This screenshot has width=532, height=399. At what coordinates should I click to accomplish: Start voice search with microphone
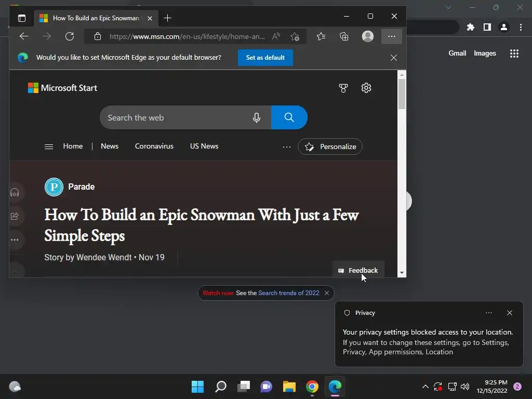[257, 117]
